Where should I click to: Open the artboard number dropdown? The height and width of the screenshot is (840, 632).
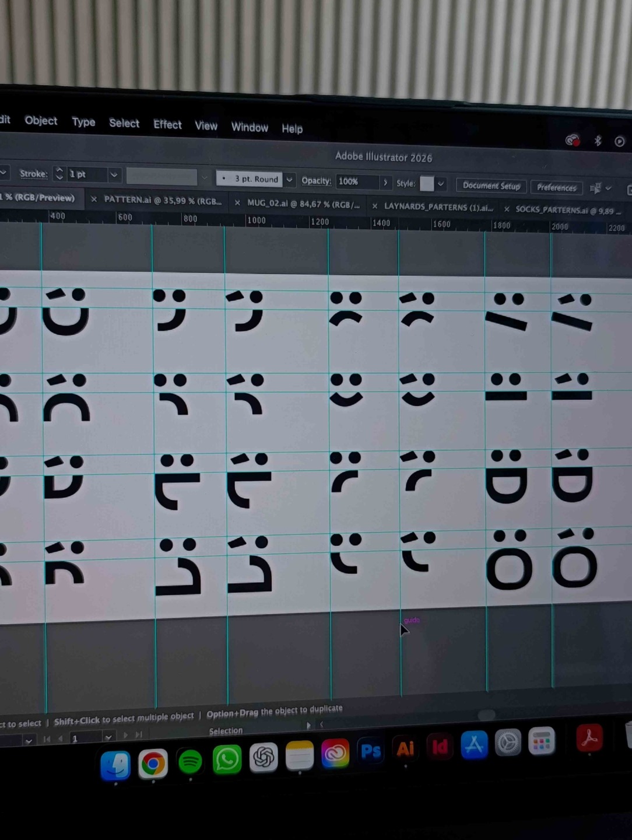108,737
